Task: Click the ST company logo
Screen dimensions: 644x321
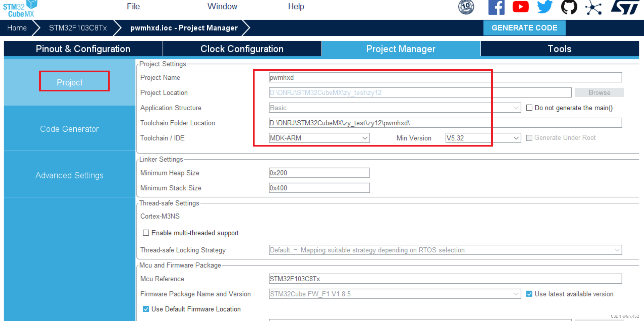Action: 625,7
